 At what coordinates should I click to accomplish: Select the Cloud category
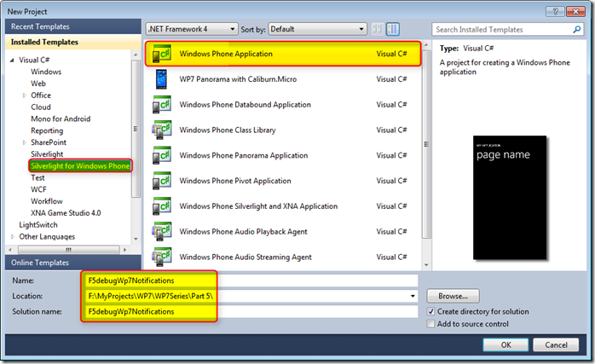[41, 107]
